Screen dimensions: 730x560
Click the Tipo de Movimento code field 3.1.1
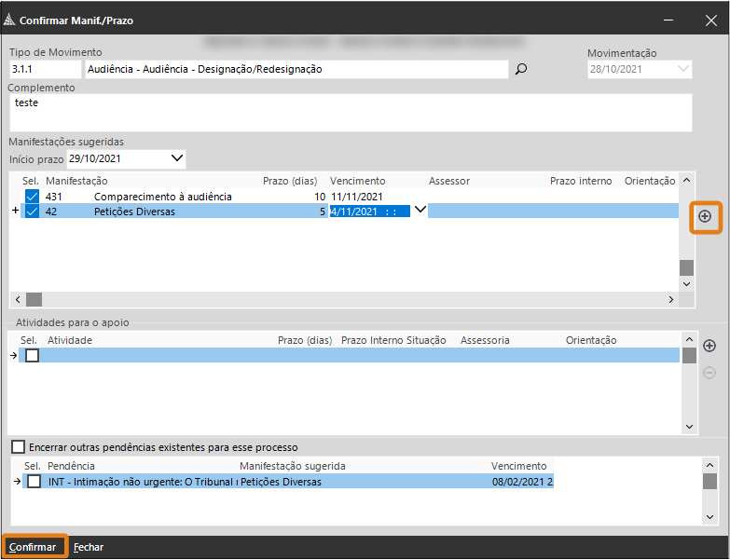(x=45, y=69)
